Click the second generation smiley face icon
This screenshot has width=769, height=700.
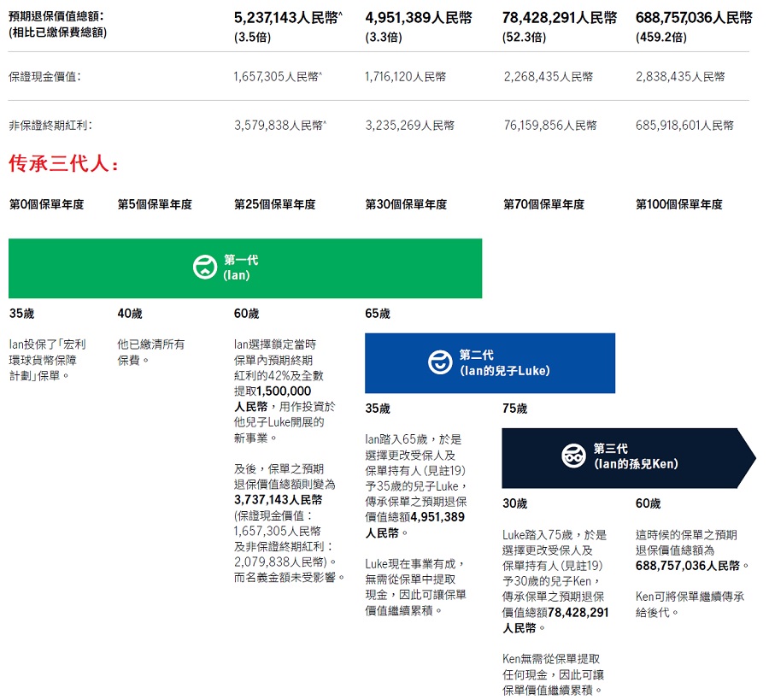point(440,362)
